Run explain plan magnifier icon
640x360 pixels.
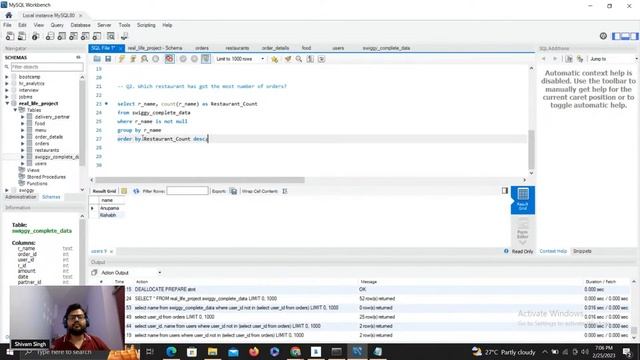click(x=144, y=59)
